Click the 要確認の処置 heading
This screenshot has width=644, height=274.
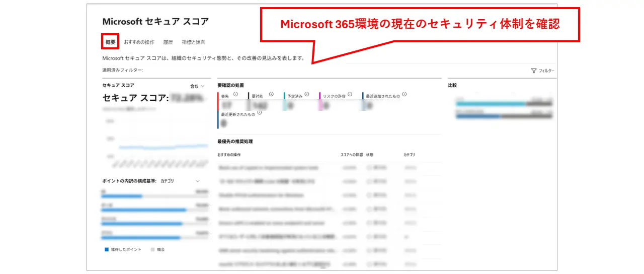pyautogui.click(x=231, y=85)
